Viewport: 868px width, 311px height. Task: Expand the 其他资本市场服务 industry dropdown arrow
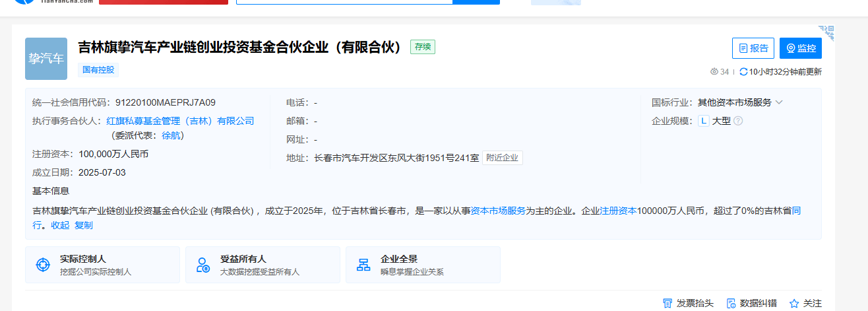pyautogui.click(x=779, y=102)
